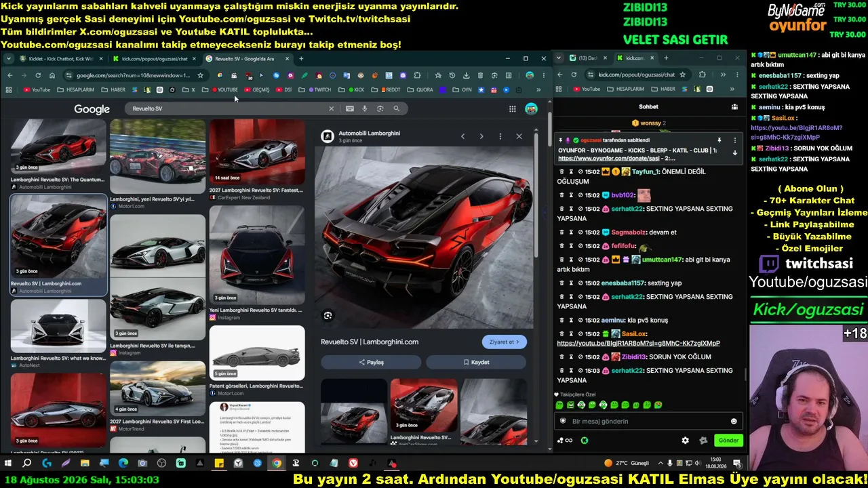Image resolution: width=868 pixels, height=488 pixels.
Task: Open the YouTube bookmark in the Google window
Action: point(37,89)
